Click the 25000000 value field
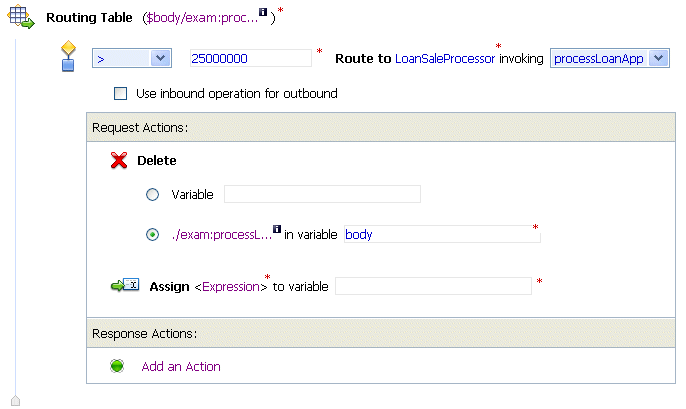This screenshot has width=686, height=409. coord(251,58)
